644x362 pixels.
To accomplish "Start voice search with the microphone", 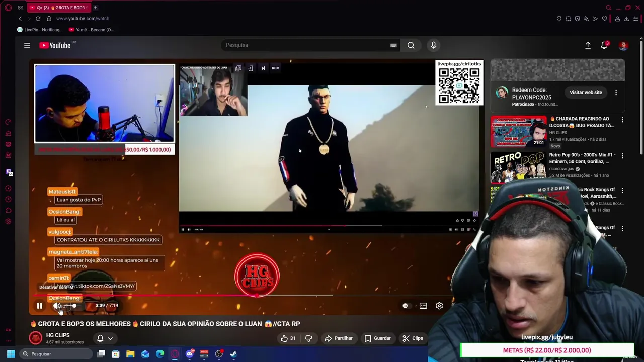I will 434,45.
